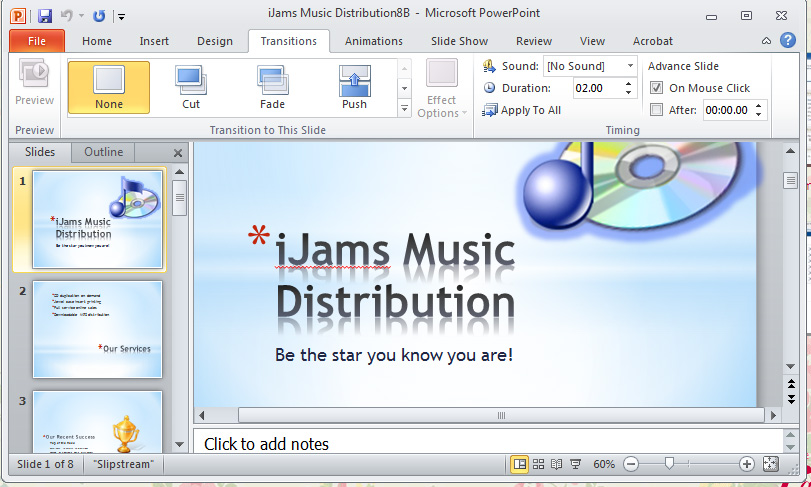The height and width of the screenshot is (487, 811).
Task: Decrease After time with down spinner
Action: (x=759, y=114)
